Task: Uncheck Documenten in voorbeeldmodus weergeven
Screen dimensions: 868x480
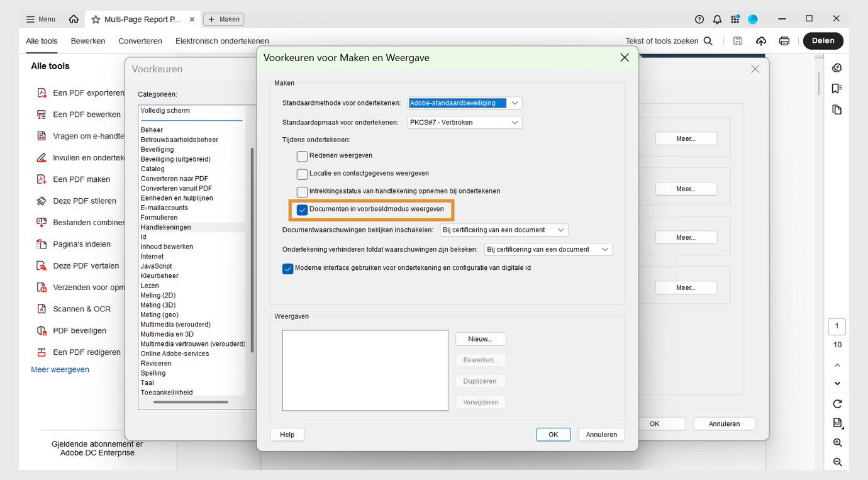Action: [x=303, y=209]
